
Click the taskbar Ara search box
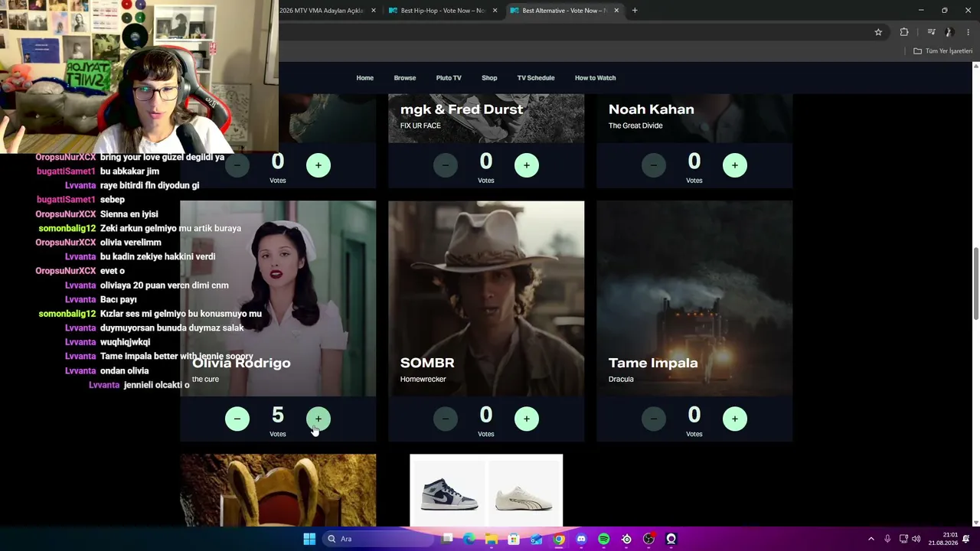click(x=379, y=539)
